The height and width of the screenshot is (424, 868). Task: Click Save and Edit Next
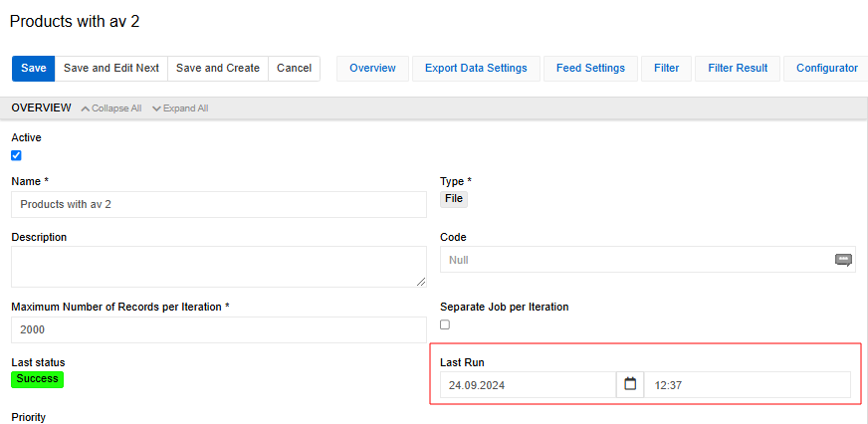110,69
